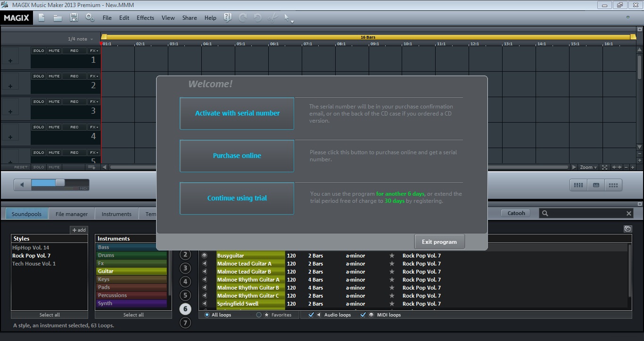Click Continue using trial
The width and height of the screenshot is (644, 341).
237,198
